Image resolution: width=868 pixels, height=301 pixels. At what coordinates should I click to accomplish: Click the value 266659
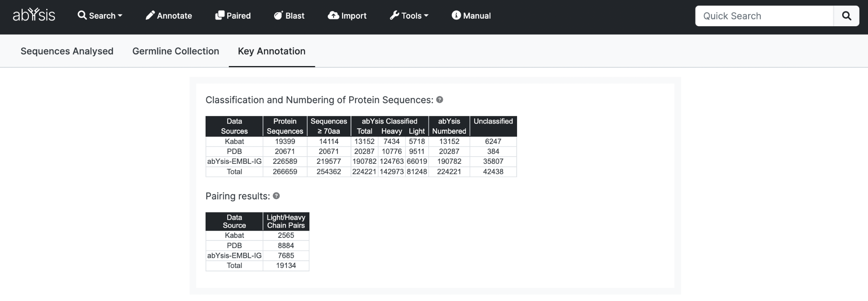pyautogui.click(x=285, y=171)
